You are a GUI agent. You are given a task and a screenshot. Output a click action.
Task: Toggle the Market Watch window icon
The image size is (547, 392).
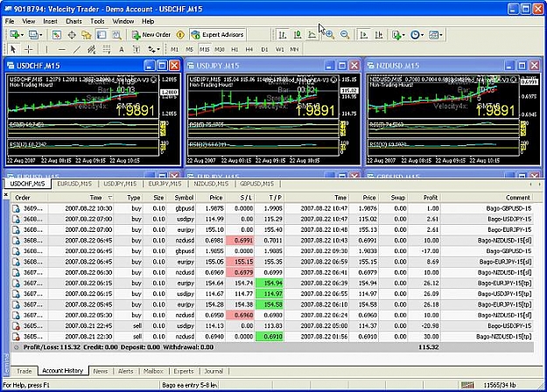[57, 35]
